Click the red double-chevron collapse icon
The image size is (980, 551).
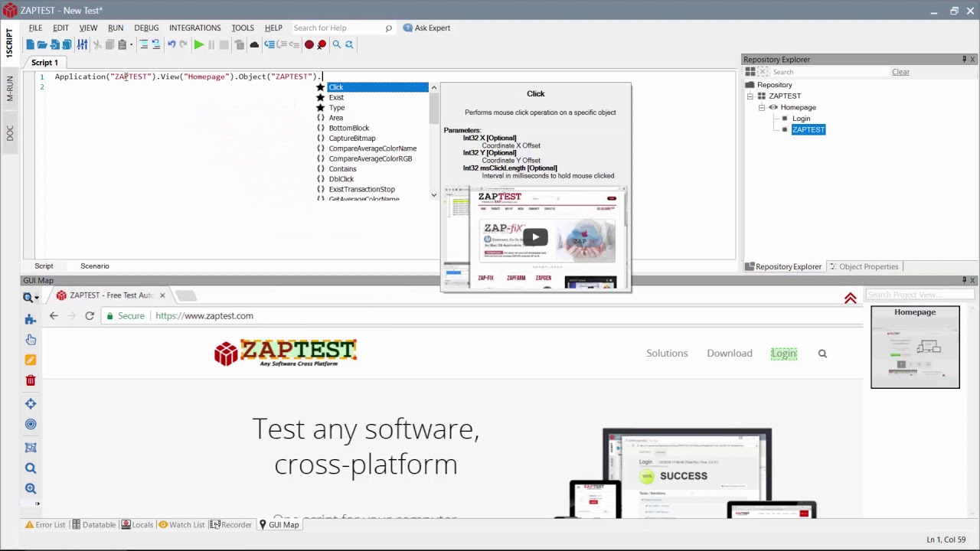850,298
